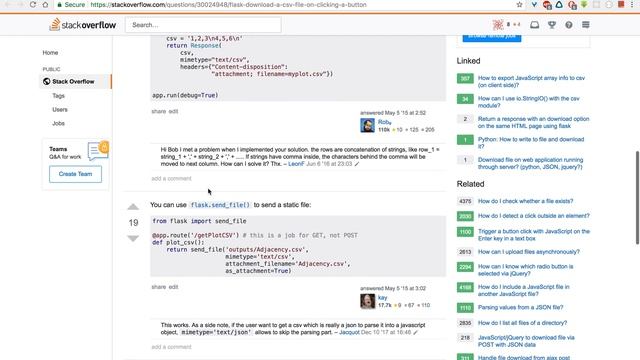Open Rob's user profile link

(384, 122)
